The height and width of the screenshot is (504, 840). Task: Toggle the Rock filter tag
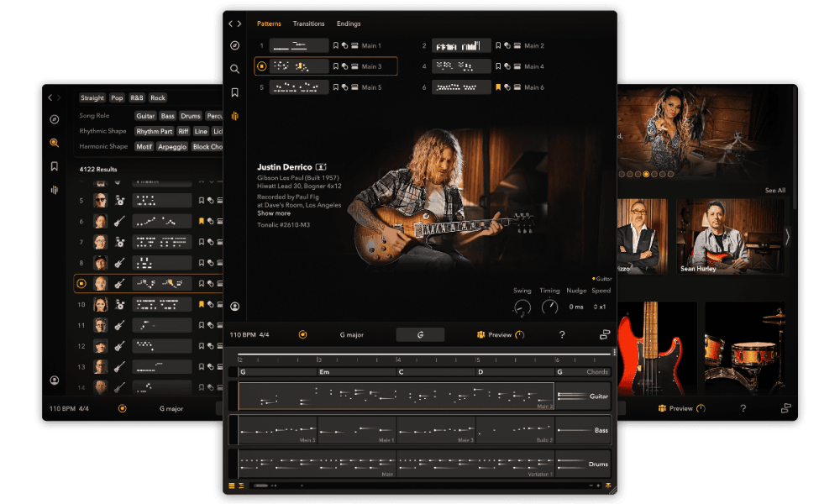click(x=158, y=98)
